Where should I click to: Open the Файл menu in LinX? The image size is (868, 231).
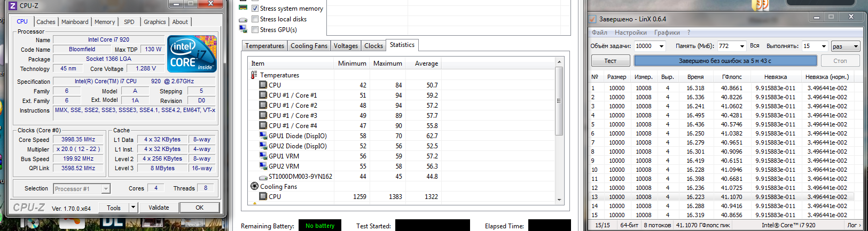click(599, 33)
